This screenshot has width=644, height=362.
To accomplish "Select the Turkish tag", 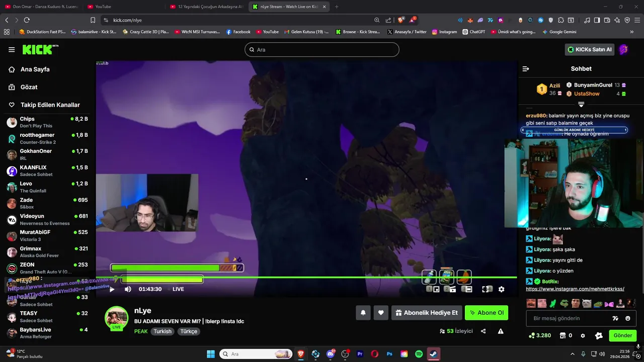I will tap(163, 331).
